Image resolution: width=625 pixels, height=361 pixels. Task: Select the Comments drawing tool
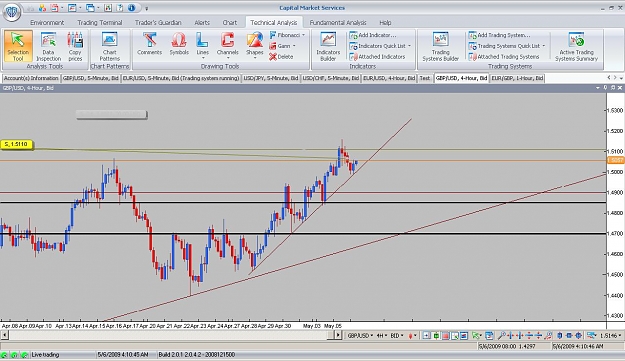pos(149,44)
